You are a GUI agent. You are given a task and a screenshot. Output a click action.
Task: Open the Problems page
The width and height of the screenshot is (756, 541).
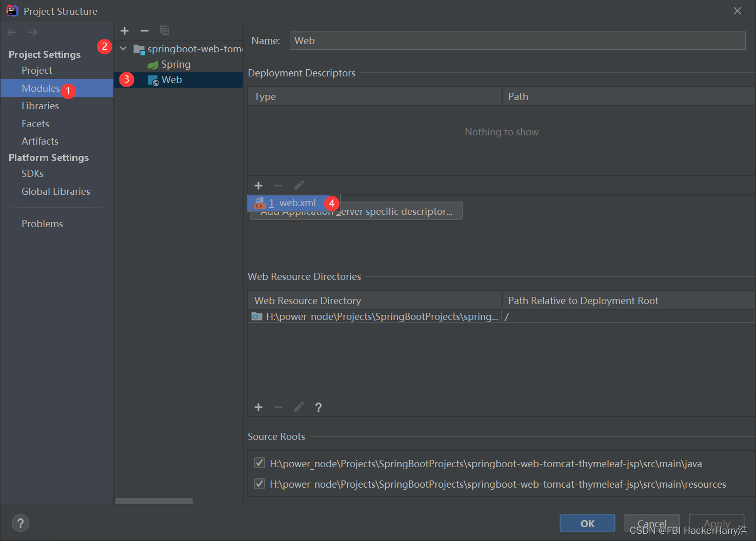coord(42,224)
